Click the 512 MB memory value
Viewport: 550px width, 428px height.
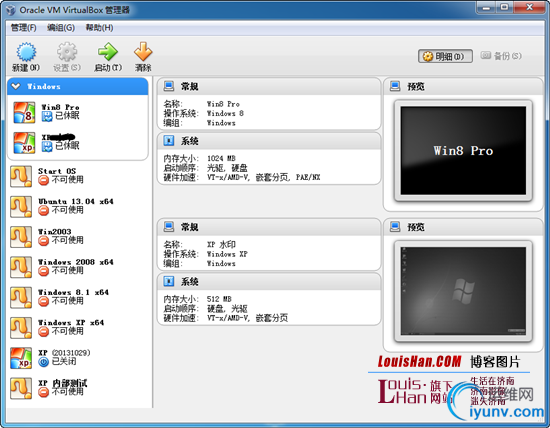(219, 299)
